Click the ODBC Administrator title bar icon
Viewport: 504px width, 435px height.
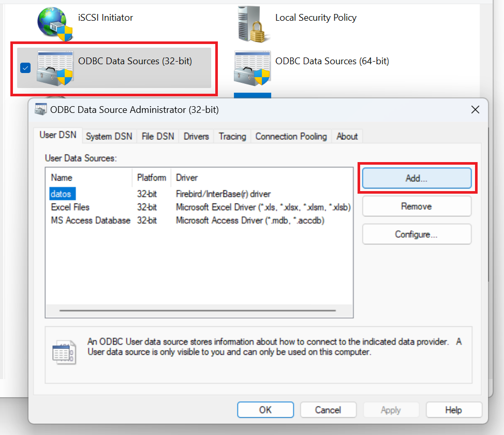pos(40,110)
